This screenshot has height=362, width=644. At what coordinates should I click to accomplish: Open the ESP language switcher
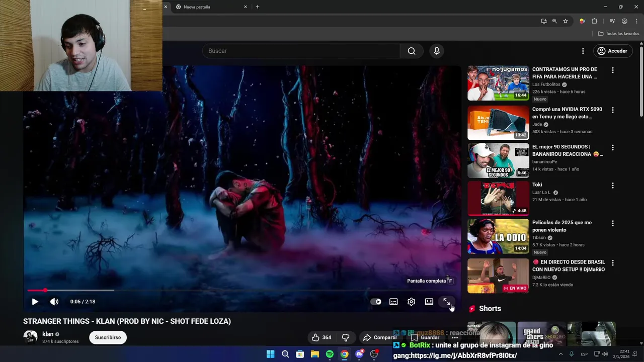coord(584,354)
